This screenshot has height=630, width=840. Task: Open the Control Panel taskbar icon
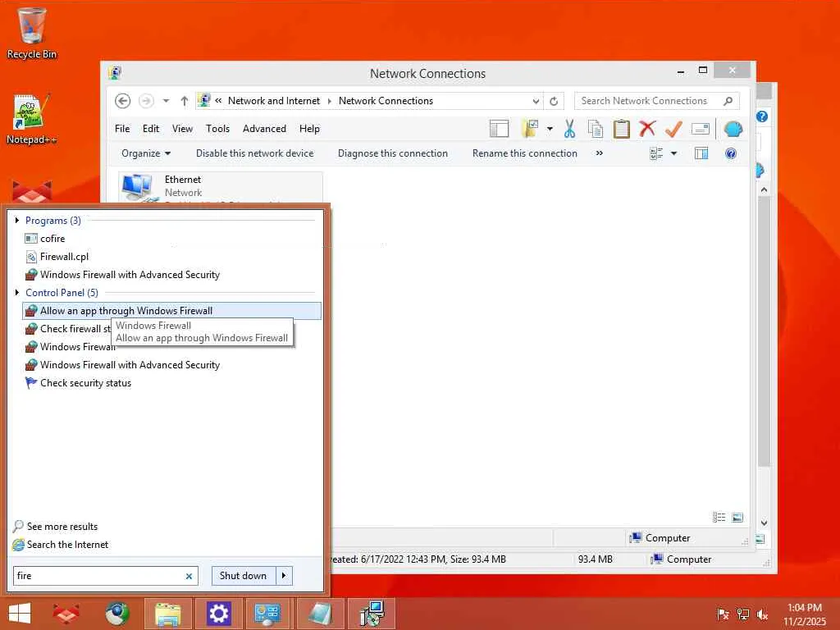(x=268, y=614)
